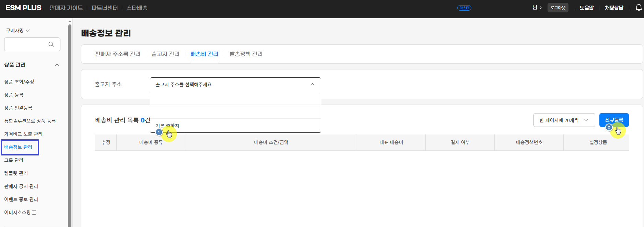
Task: Close the 출고지 주소 dropdown
Action: click(312, 84)
